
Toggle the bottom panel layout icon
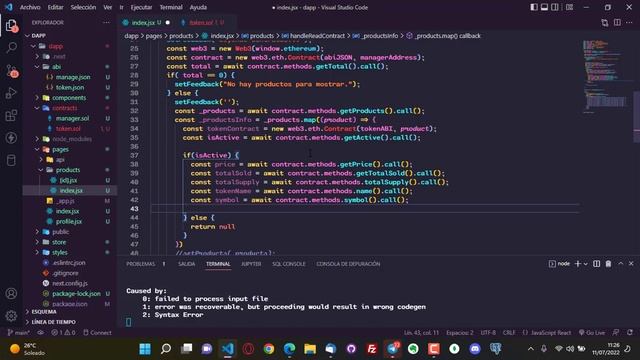[544, 7]
